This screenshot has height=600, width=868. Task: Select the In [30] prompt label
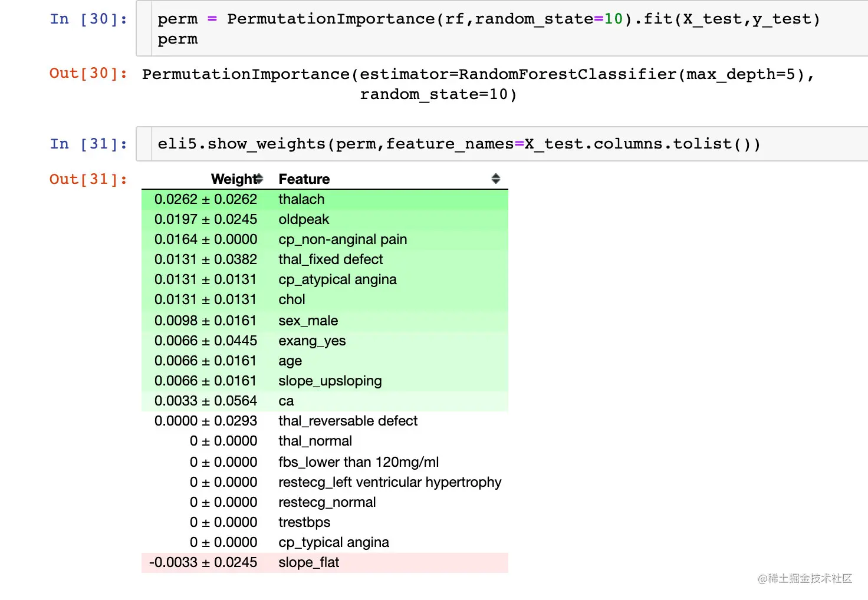88,19
